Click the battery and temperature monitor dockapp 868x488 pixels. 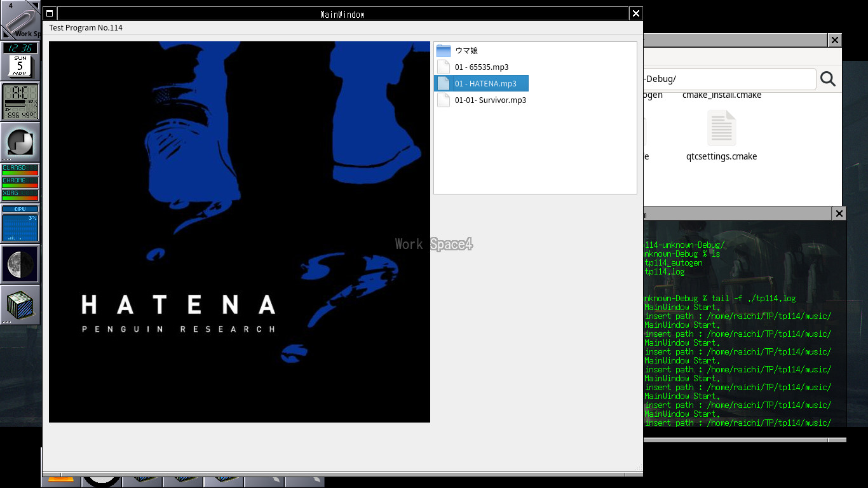(x=20, y=102)
